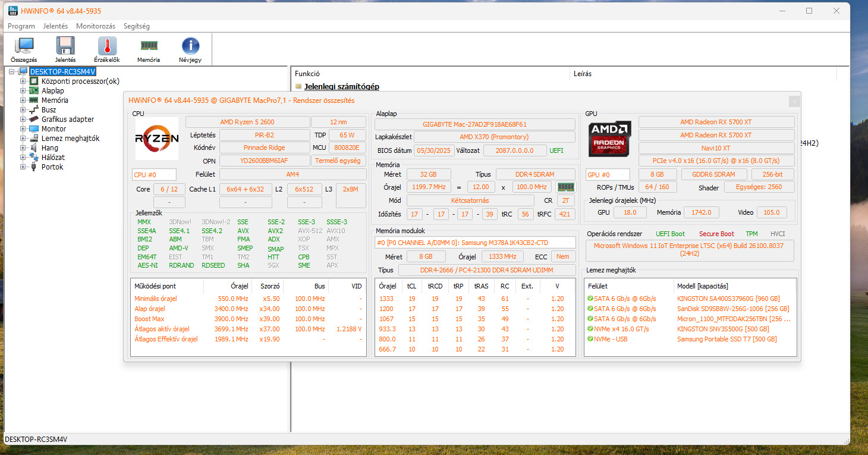
Task: Click the Samsung Portable SSD T7 entry
Action: 727,339
